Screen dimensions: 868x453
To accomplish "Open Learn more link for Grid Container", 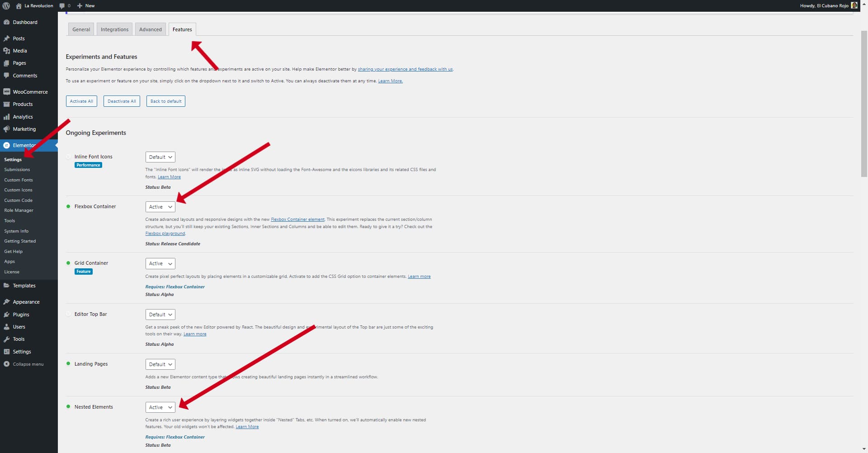I will [419, 277].
